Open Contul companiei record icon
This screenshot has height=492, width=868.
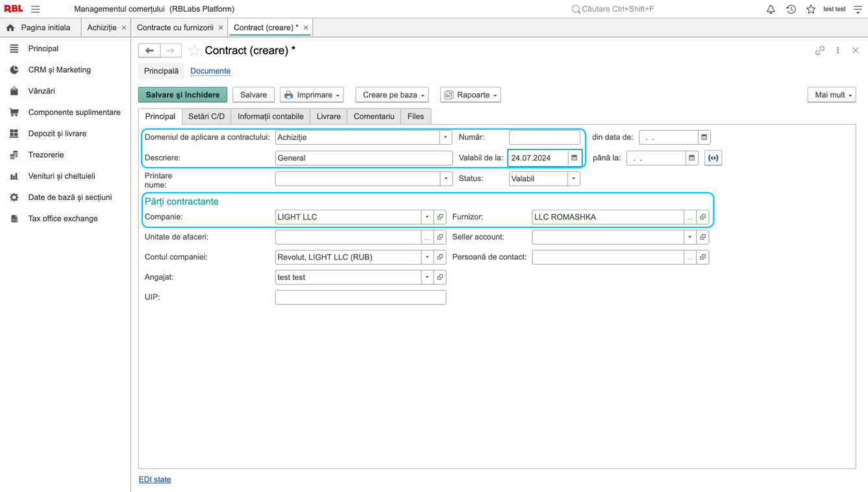coord(440,257)
